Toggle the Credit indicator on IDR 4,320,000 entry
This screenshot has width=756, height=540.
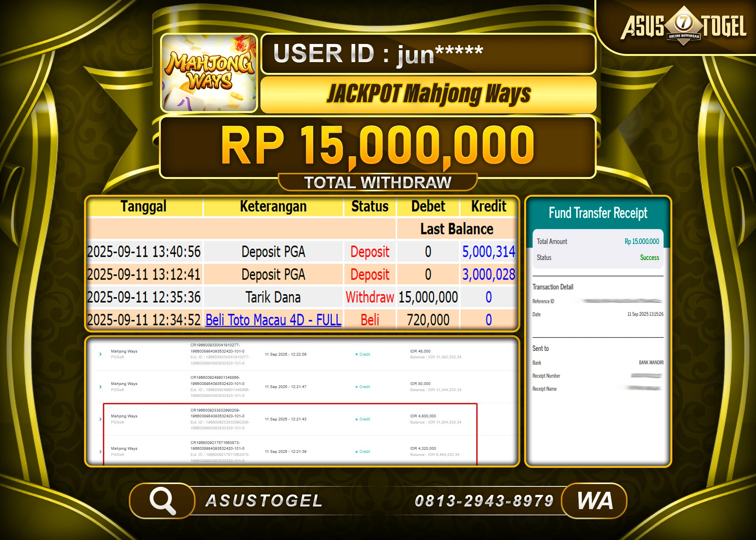click(357, 452)
